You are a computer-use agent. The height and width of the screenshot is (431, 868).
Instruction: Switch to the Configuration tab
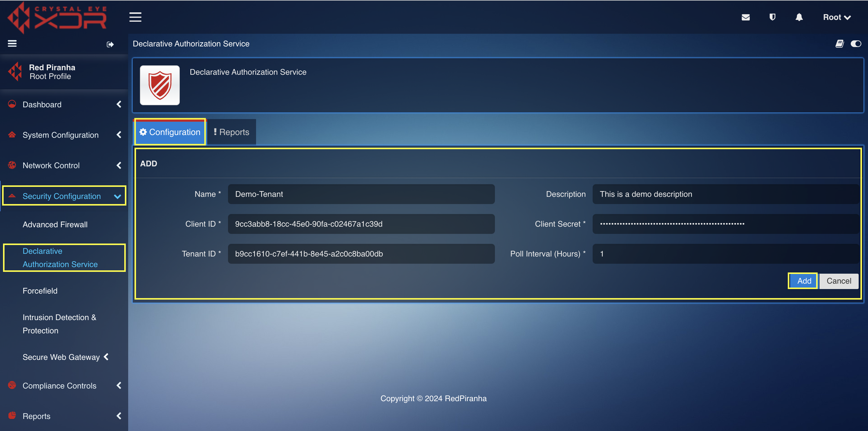coord(170,132)
